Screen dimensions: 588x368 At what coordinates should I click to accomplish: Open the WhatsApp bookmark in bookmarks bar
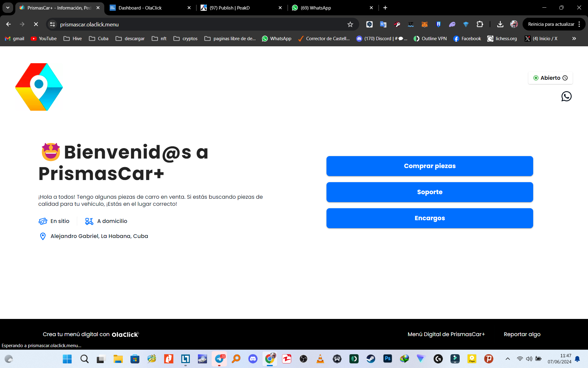tap(277, 39)
